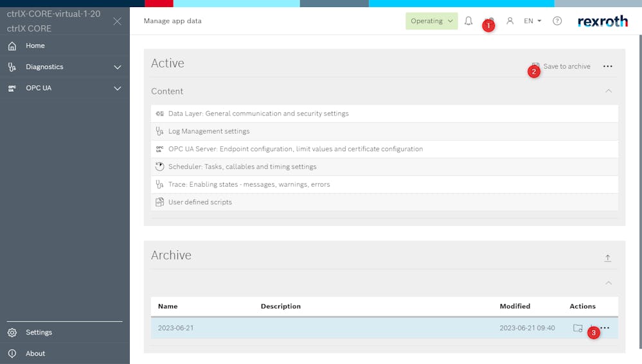Open the Operating mode dropdown
642x364 pixels.
pos(431,21)
